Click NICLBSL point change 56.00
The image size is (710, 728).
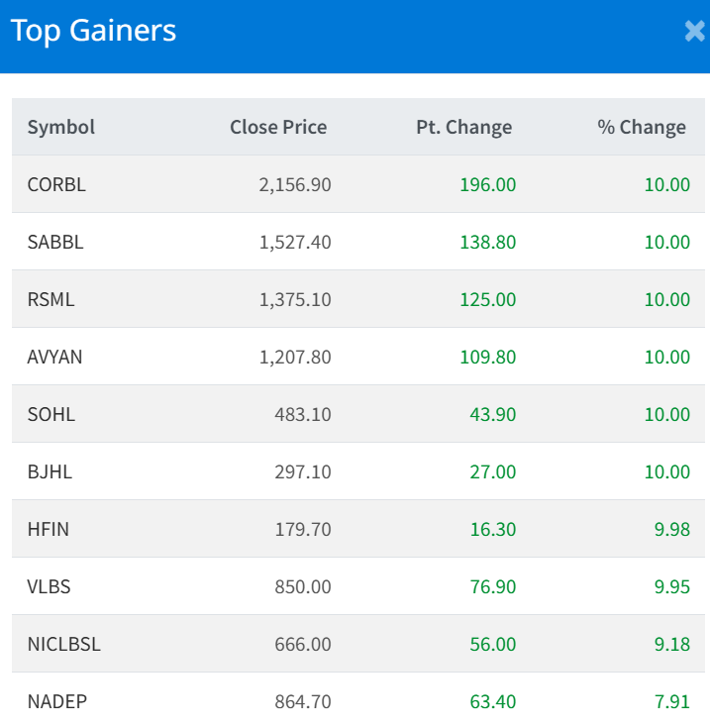point(493,644)
